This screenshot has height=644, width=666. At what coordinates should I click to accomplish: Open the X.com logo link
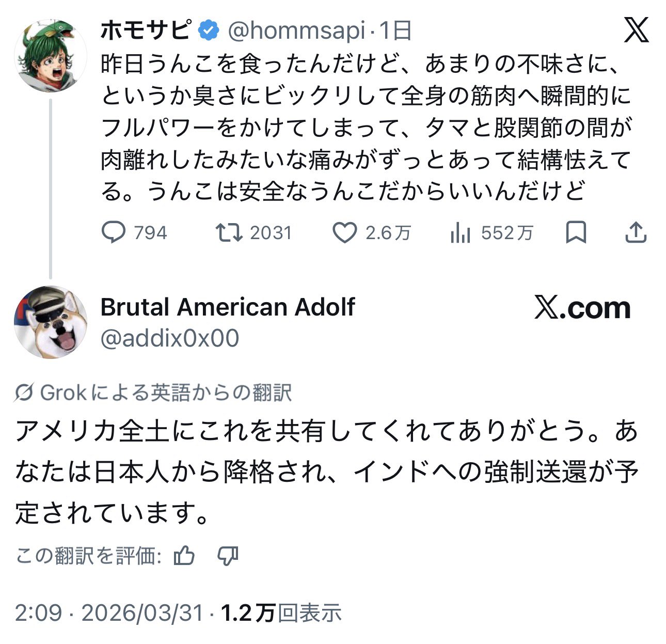582,308
